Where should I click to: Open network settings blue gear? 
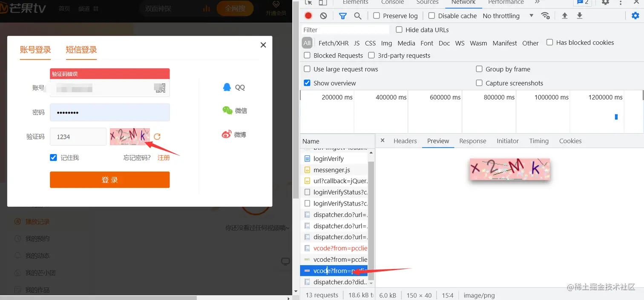point(635,16)
